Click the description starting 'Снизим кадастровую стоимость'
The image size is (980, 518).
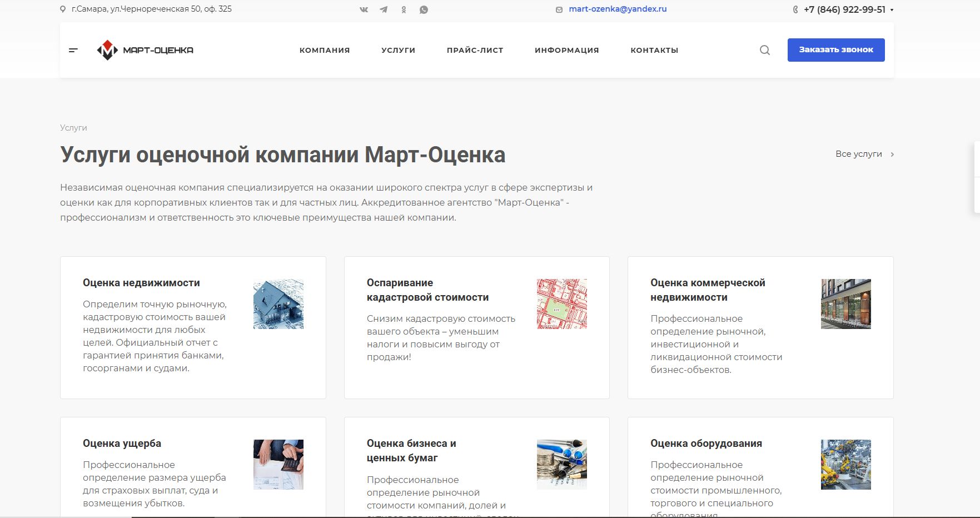(441, 338)
